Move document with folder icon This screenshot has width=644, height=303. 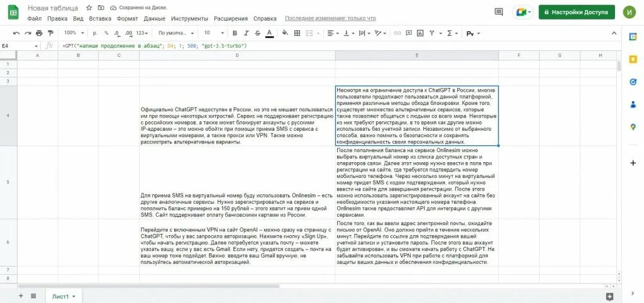[x=101, y=8]
